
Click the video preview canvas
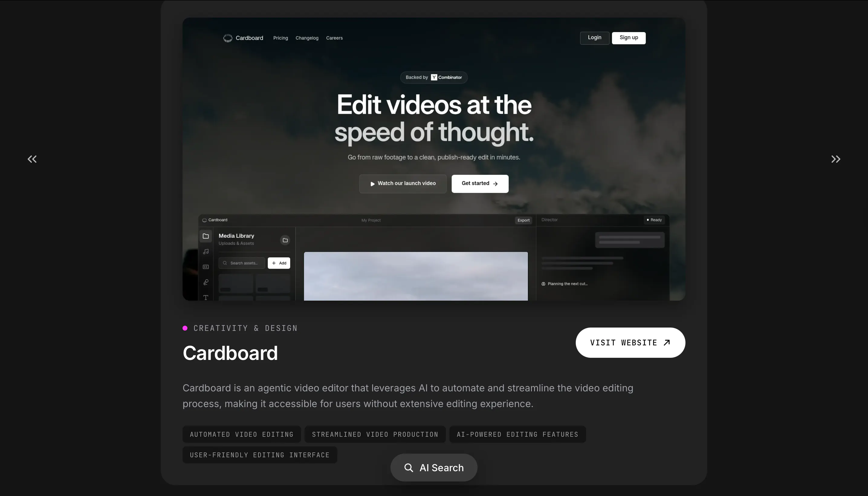(416, 276)
